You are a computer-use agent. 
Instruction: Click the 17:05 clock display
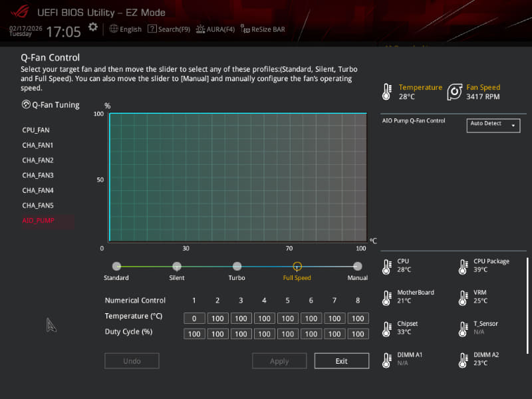coord(63,32)
